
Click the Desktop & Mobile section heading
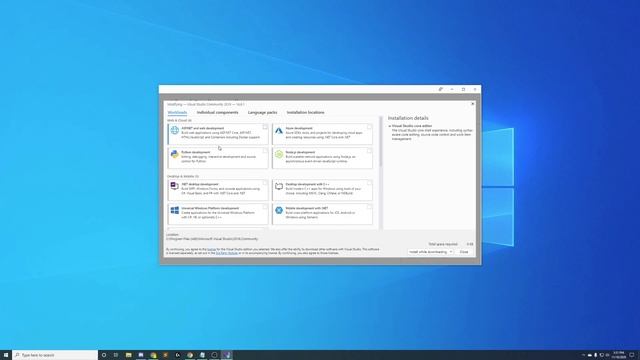coord(183,176)
